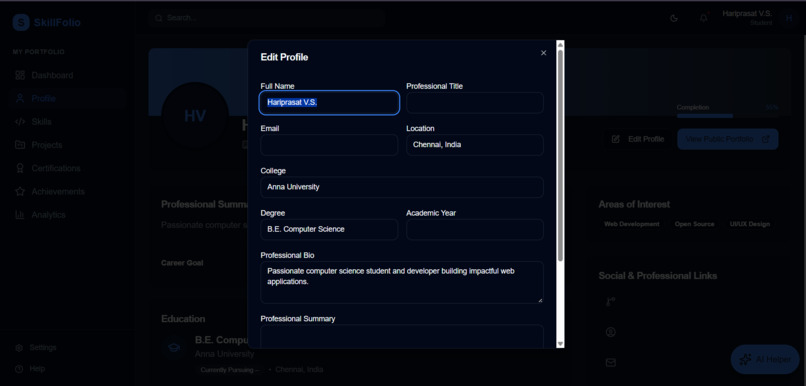Click the SkillFolio logo icon
This screenshot has width=806, height=386.
[x=21, y=22]
